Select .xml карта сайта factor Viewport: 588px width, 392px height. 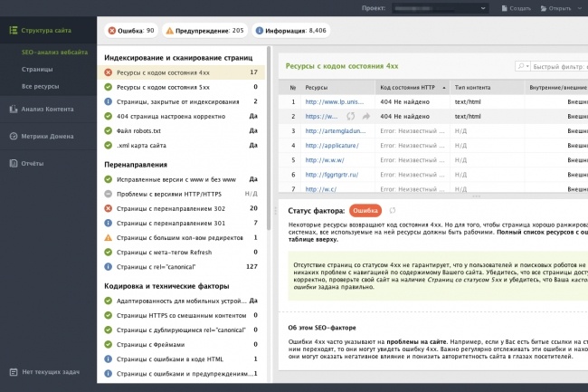pyautogui.click(x=181, y=145)
